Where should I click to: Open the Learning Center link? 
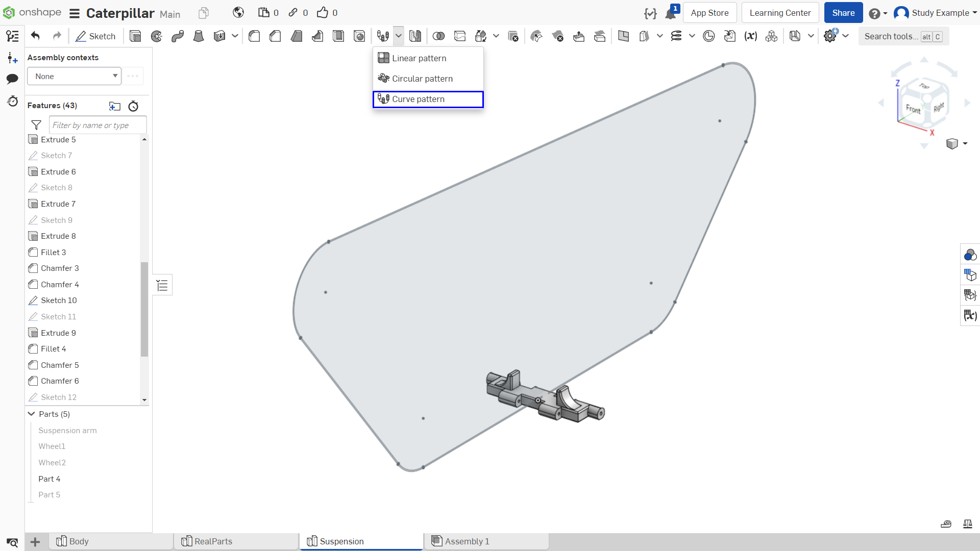click(x=780, y=13)
